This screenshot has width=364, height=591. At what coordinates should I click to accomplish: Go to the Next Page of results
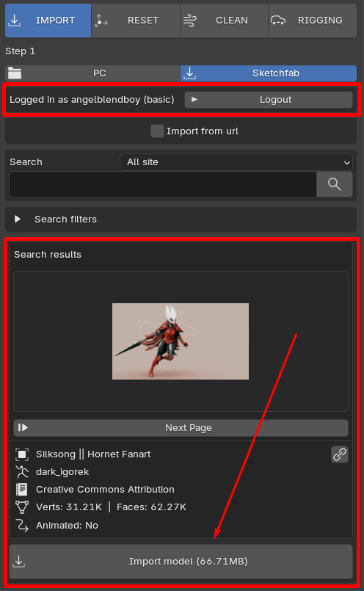(181, 428)
